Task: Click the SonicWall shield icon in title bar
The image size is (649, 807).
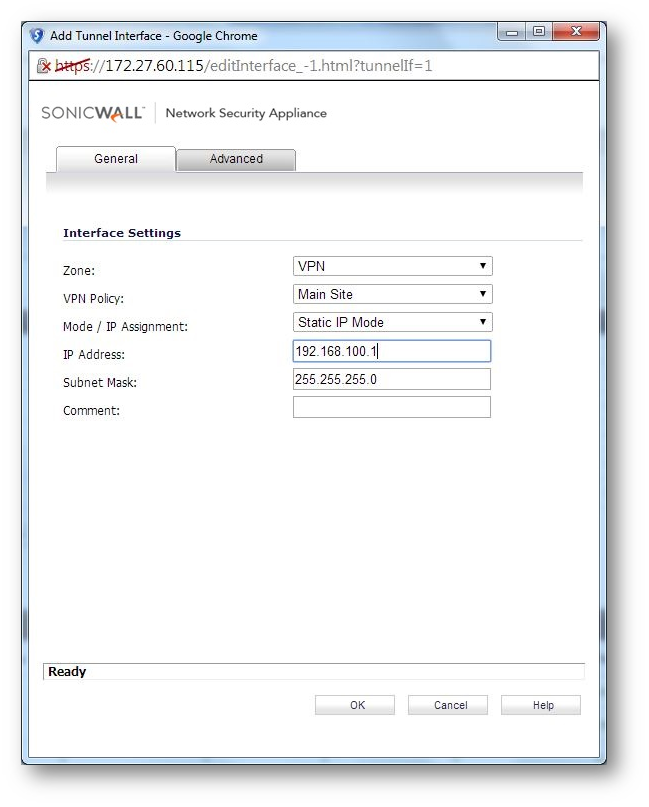Action: point(37,36)
